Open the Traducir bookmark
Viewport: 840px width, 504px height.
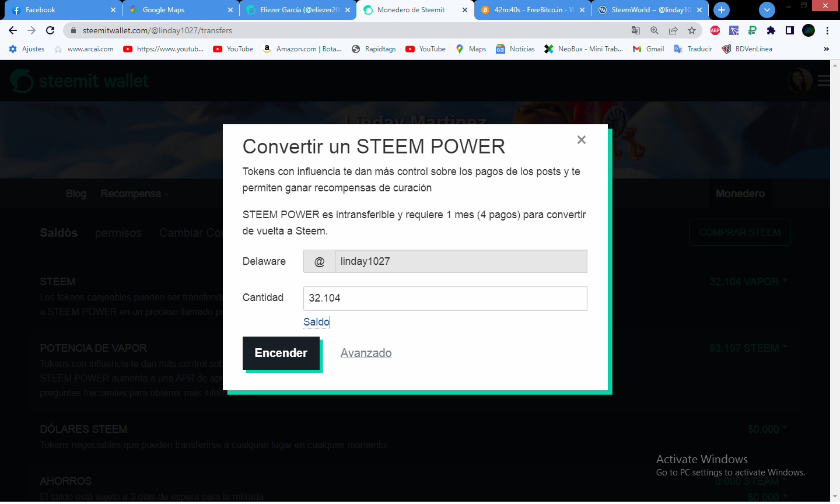[693, 49]
